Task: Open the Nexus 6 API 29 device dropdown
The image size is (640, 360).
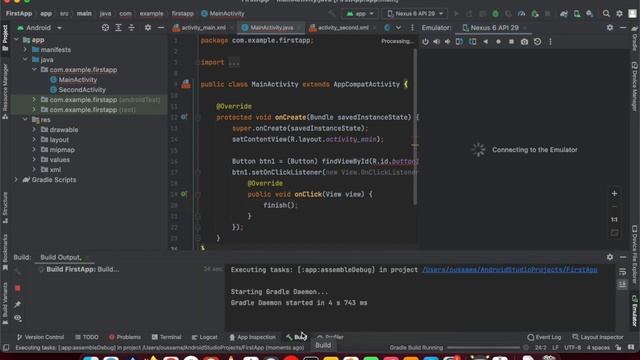Action: coord(414,13)
